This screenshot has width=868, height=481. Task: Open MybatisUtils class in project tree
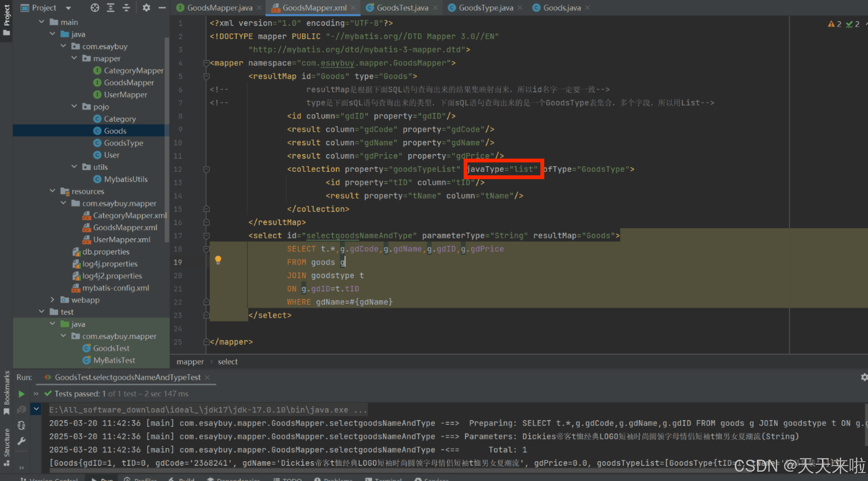click(x=126, y=179)
